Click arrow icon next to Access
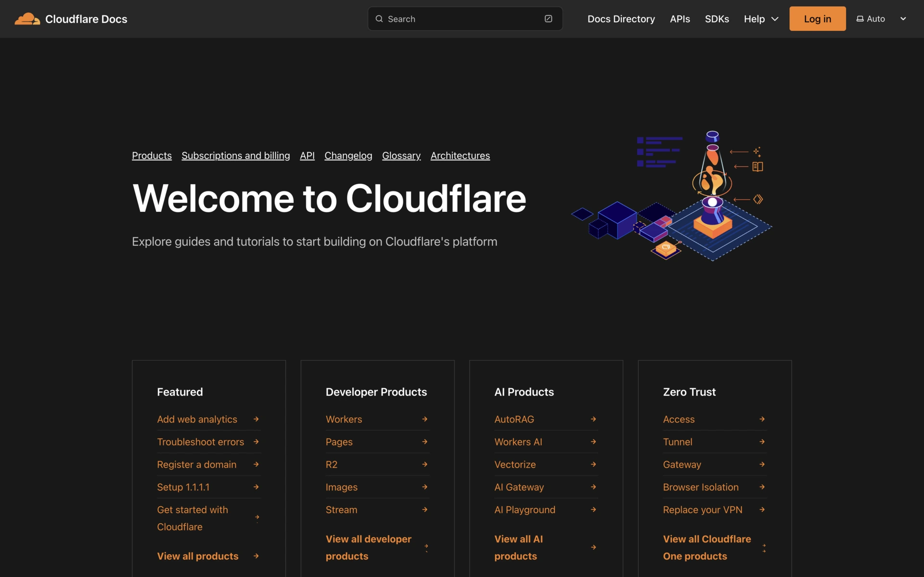 762,419
